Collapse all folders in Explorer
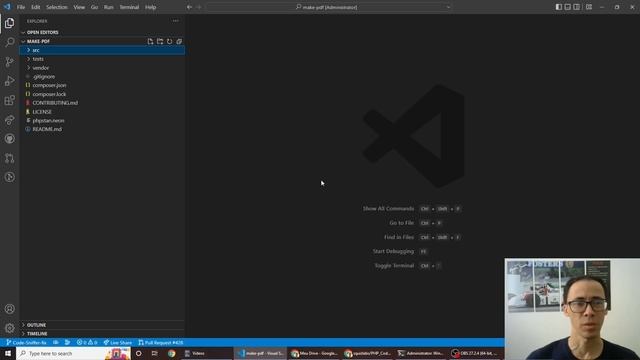This screenshot has width=640, height=360. (179, 41)
